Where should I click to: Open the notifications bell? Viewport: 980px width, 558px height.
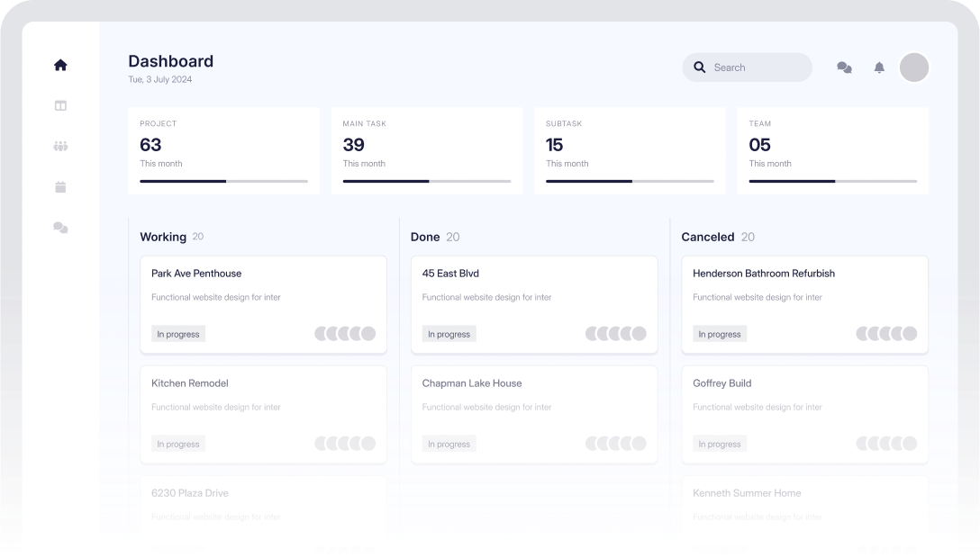pos(879,67)
